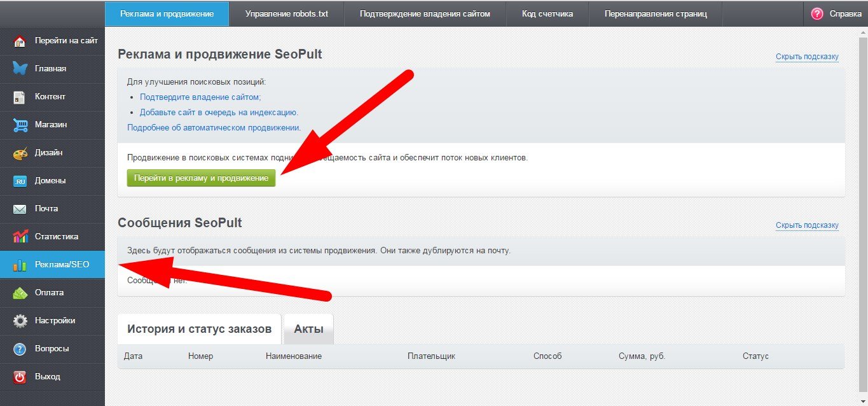
Task: Follow the Подтвердите владение сайтом link
Action: (200, 97)
